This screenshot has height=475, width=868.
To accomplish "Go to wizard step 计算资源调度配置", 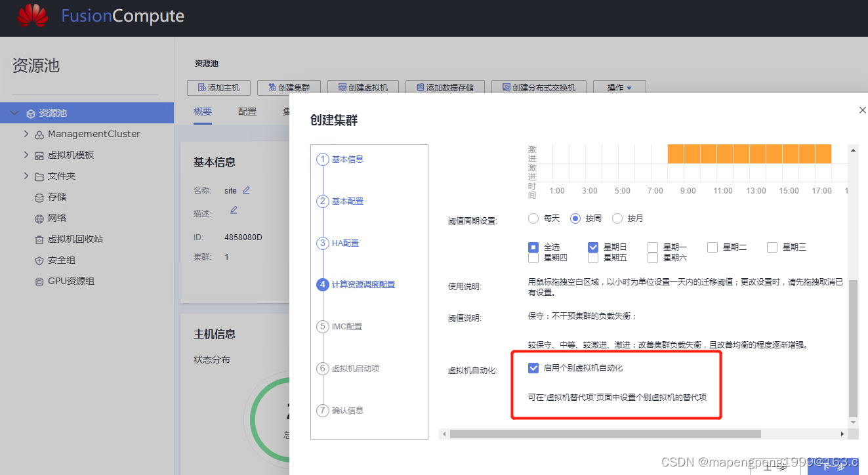I will 356,285.
